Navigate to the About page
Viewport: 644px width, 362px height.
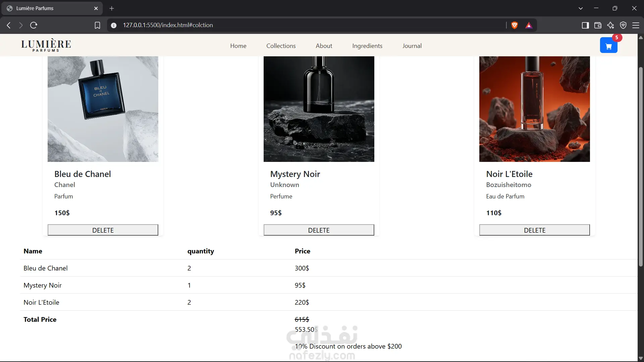tap(324, 46)
